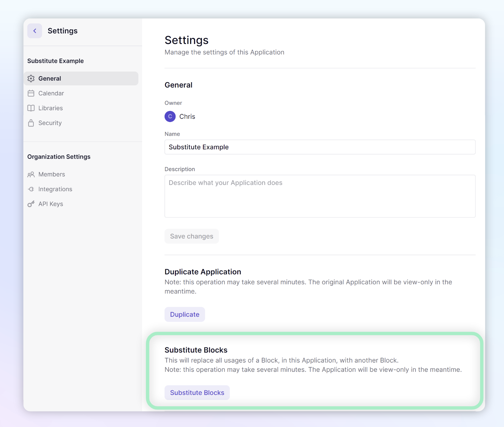This screenshot has width=504, height=427.
Task: Click the Settings title in sidebar header
Action: click(63, 31)
